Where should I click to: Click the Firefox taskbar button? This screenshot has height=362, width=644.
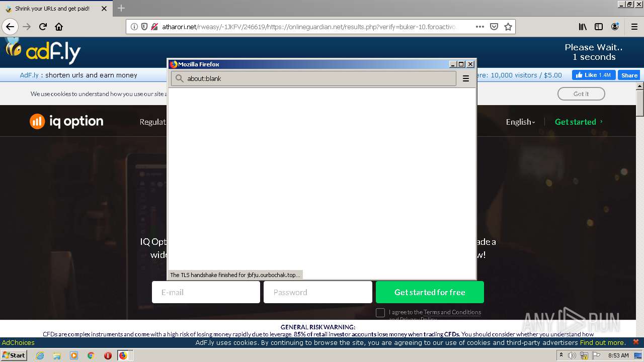[x=124, y=355]
